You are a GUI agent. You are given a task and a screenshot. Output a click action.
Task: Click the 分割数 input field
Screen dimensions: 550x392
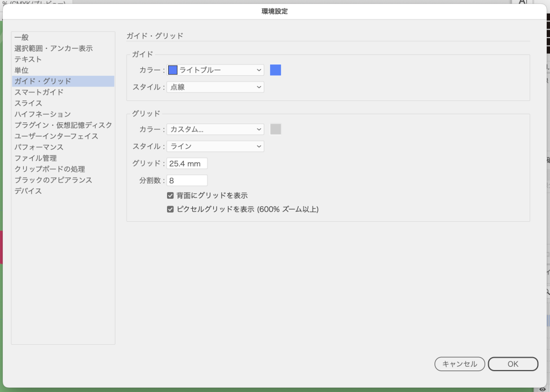(187, 180)
